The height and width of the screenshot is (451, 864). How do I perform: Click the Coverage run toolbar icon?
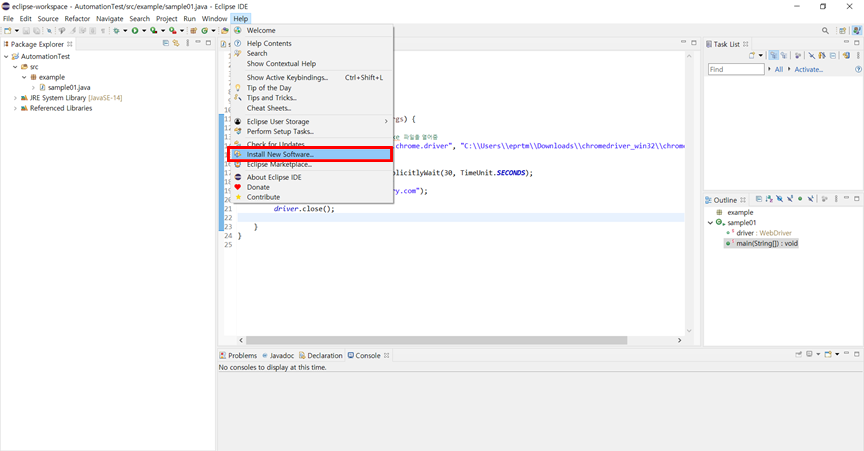click(x=154, y=31)
